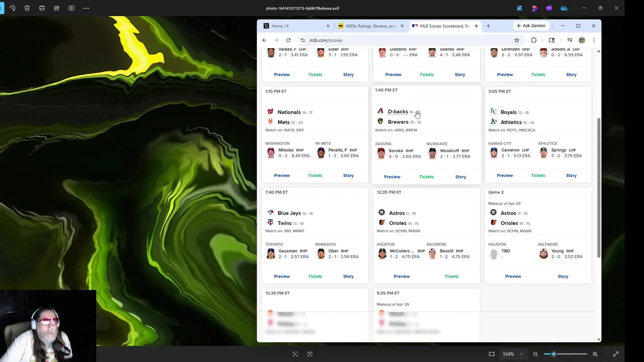Viewport: 644px width, 362px height.
Task: Click the extensions puzzle icon
Action: pos(534,40)
